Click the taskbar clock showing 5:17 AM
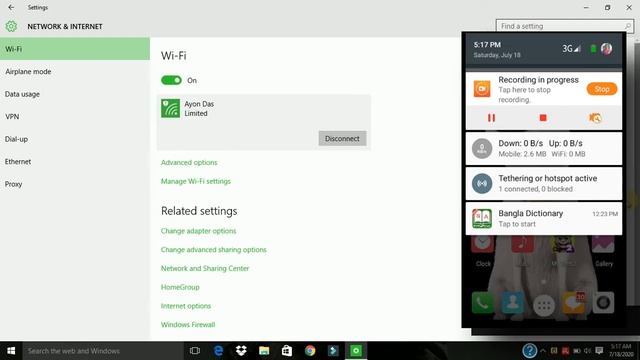The height and width of the screenshot is (360, 640). tap(621, 351)
